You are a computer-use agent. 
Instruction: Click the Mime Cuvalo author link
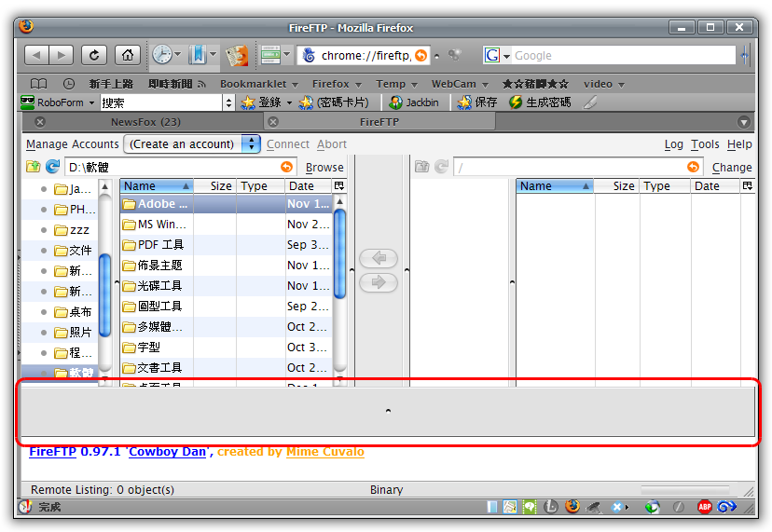click(x=325, y=452)
